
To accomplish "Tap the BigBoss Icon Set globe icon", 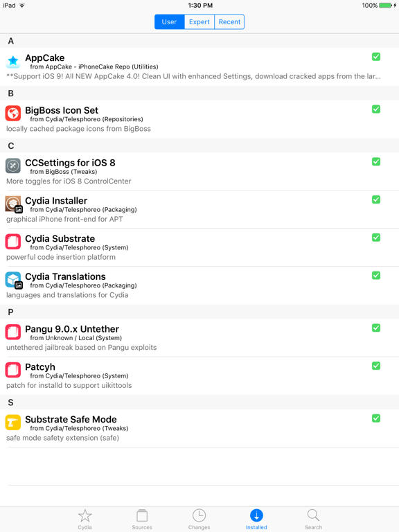I will click(13, 114).
